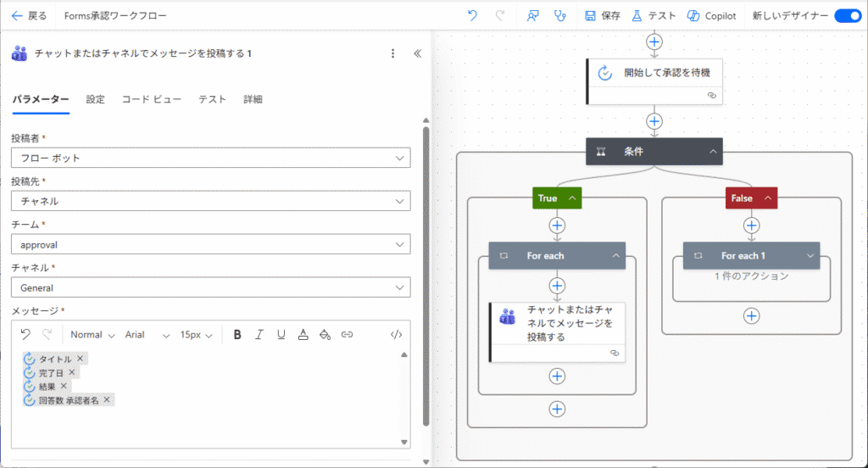Toggle HTML code view in message editor

pyautogui.click(x=397, y=335)
